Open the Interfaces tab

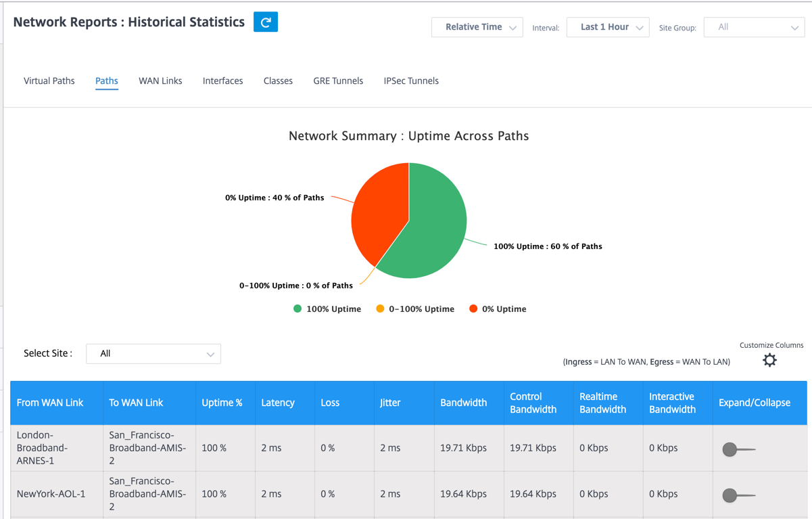coord(222,81)
